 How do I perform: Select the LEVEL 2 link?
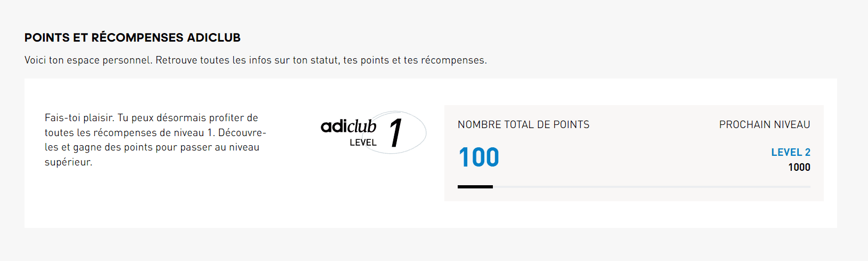pos(790,152)
